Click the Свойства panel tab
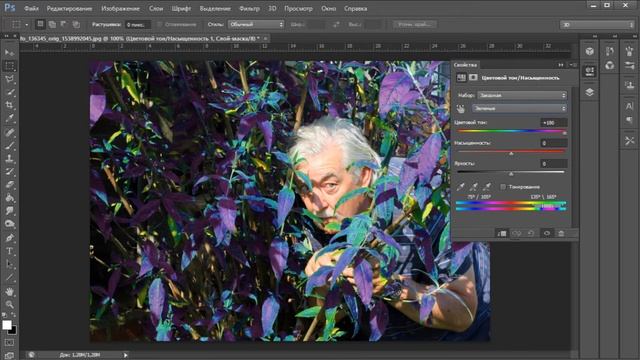 [x=465, y=65]
